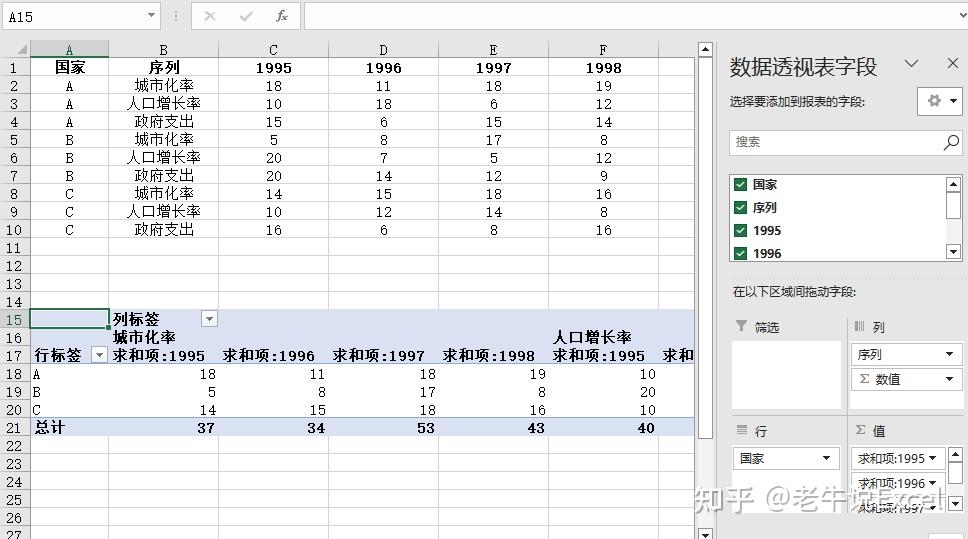Open the 求和项:1995 value field dropdown
The image size is (968, 539).
[x=932, y=458]
